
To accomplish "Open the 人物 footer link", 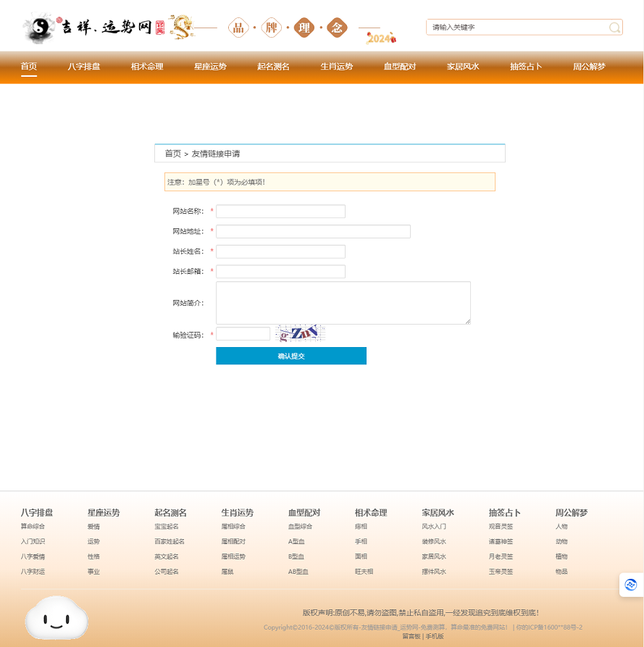I will 561,527.
